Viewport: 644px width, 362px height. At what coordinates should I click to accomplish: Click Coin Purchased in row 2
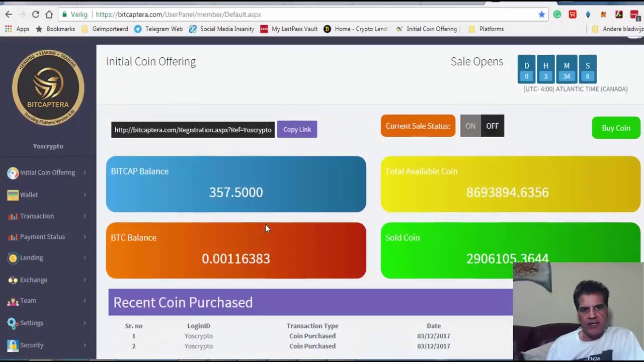click(x=312, y=346)
